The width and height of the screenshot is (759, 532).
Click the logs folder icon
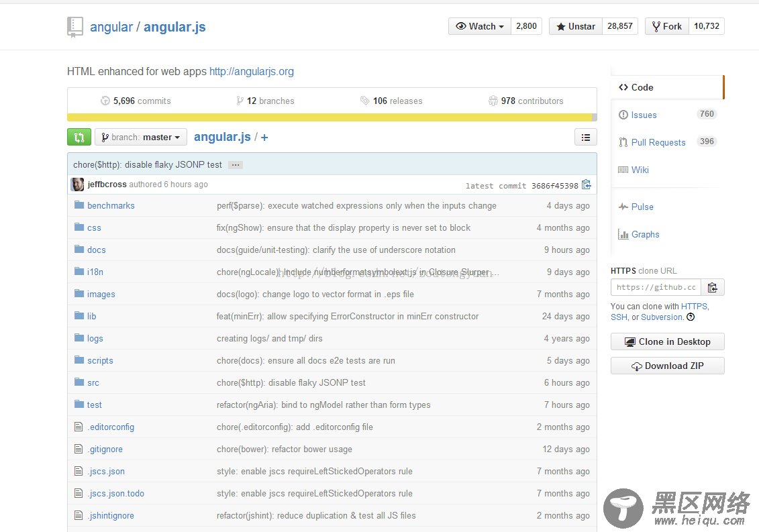[x=79, y=338]
